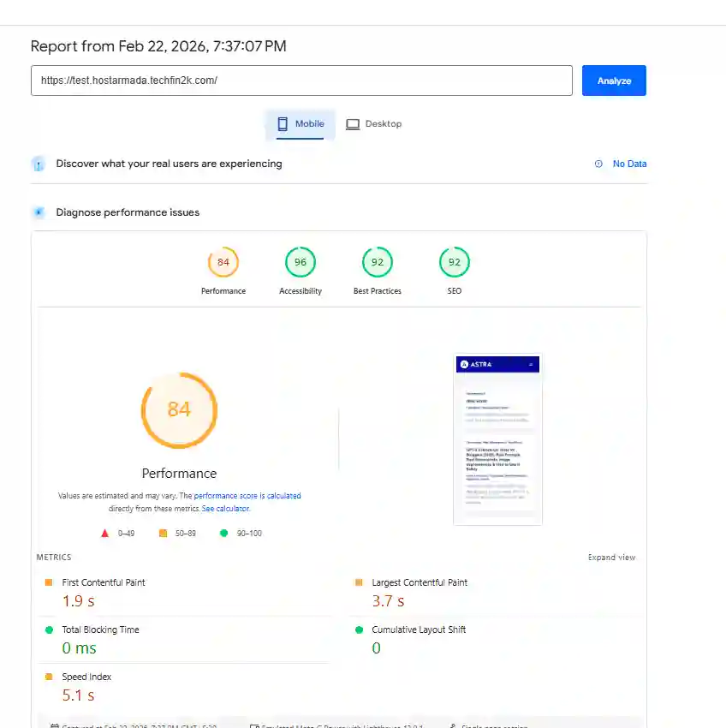Click the info icon beside No Data
The image size is (726, 728).
coord(598,164)
